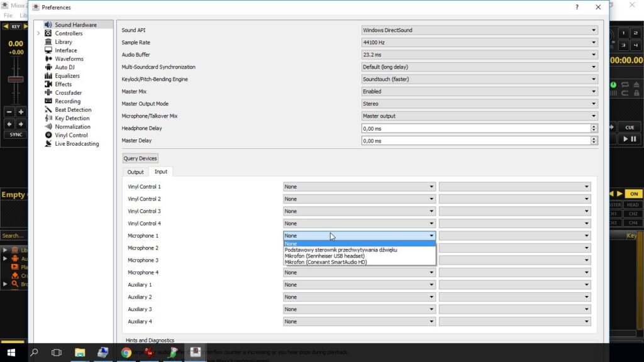Increase the Master Delay with the spinner arrow
This screenshot has height=362, width=644.
click(x=594, y=139)
